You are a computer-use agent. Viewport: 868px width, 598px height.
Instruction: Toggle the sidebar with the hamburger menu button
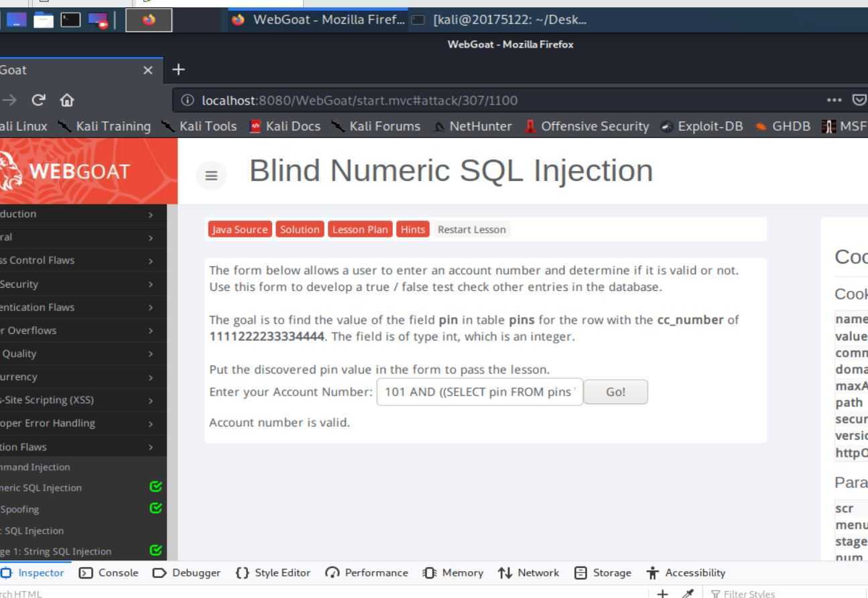pos(211,176)
